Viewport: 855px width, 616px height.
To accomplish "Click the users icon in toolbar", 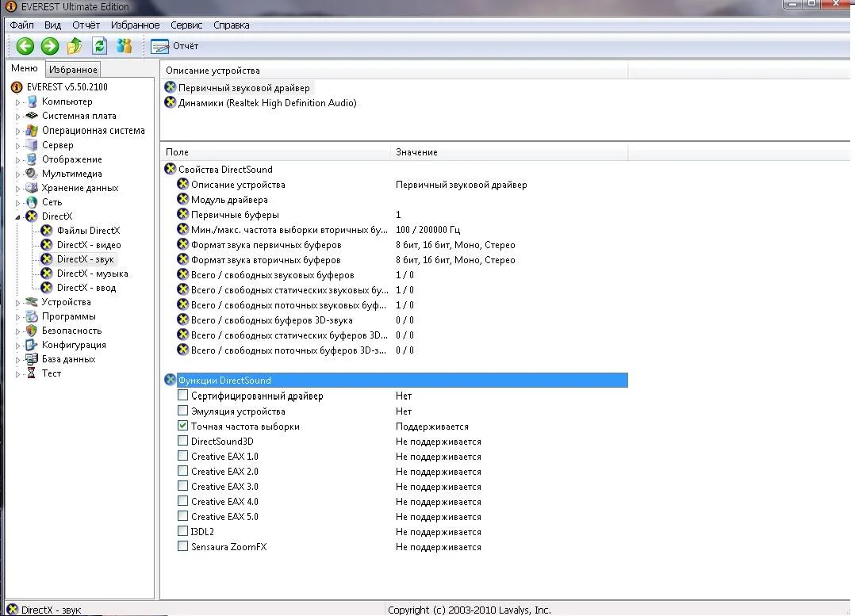I will coord(125,46).
